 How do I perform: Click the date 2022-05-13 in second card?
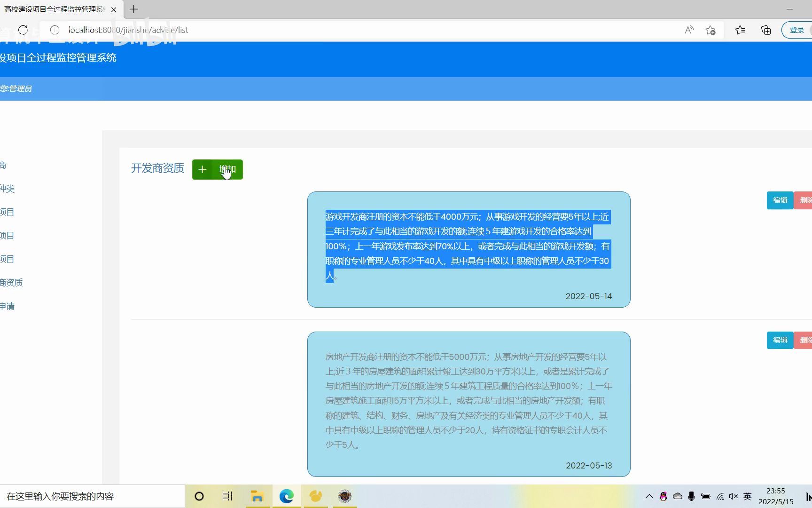pyautogui.click(x=589, y=466)
